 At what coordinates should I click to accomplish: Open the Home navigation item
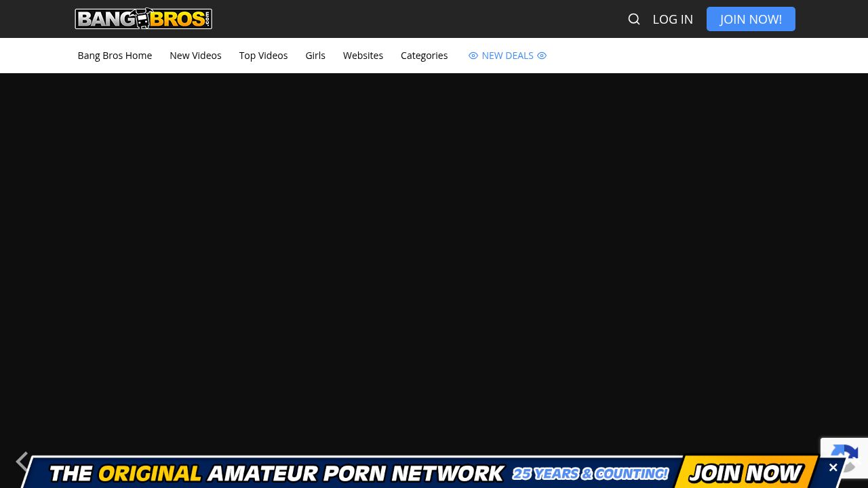[115, 56]
